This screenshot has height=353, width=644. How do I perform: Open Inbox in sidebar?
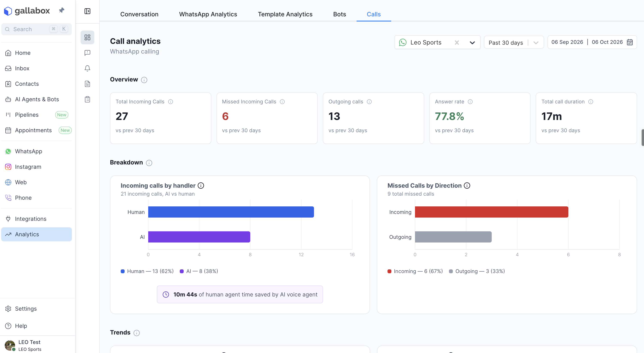point(37,68)
